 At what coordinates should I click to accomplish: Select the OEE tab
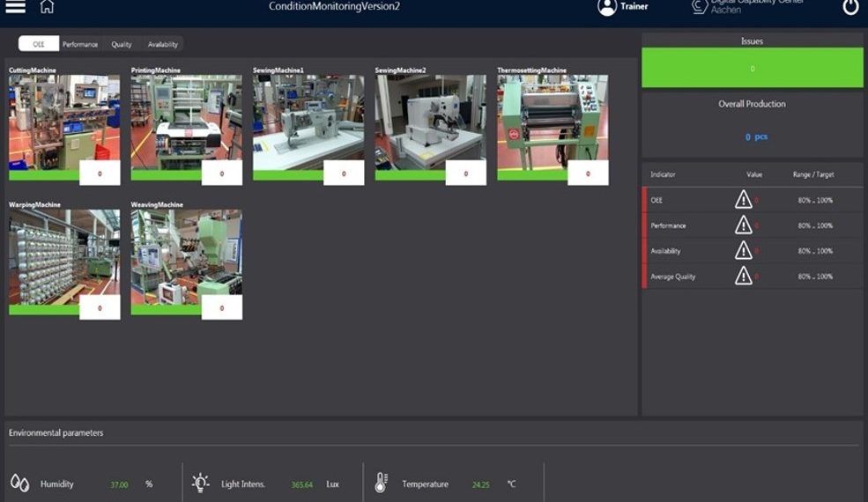pyautogui.click(x=39, y=44)
